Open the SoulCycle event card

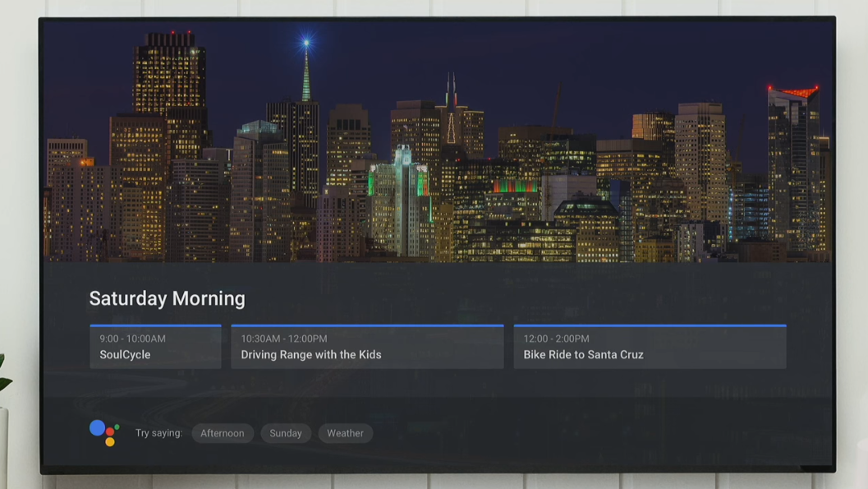[155, 348]
